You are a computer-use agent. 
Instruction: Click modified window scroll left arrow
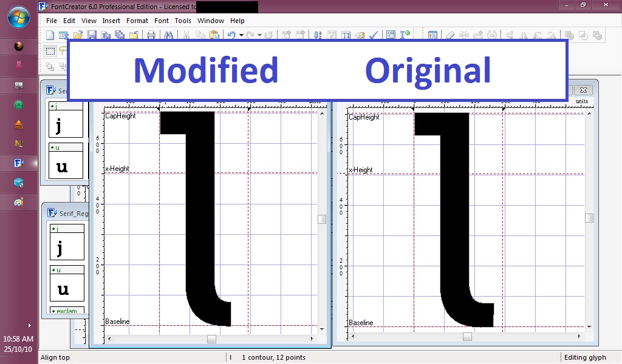tap(109, 339)
